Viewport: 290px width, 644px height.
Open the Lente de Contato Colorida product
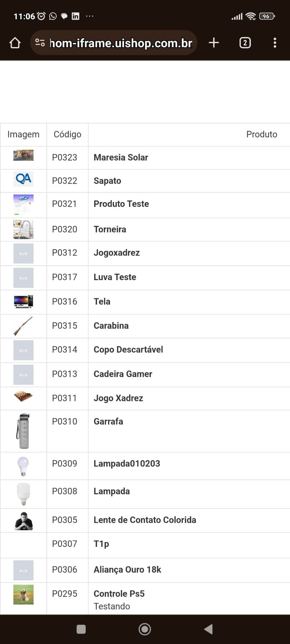pyautogui.click(x=145, y=520)
